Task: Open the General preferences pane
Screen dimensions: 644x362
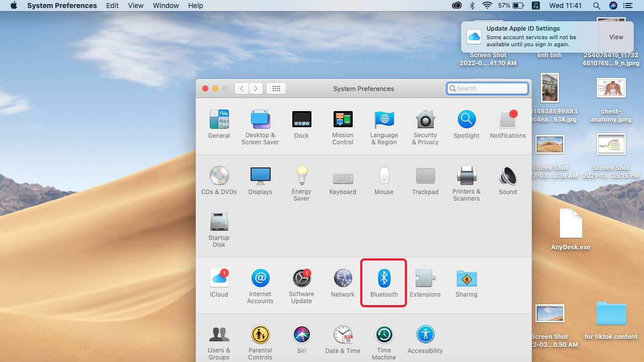Action: click(219, 124)
